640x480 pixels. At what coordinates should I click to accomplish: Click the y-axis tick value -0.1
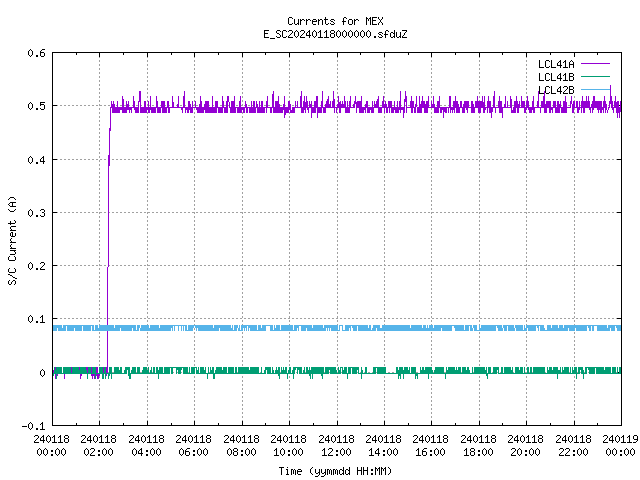click(33, 426)
